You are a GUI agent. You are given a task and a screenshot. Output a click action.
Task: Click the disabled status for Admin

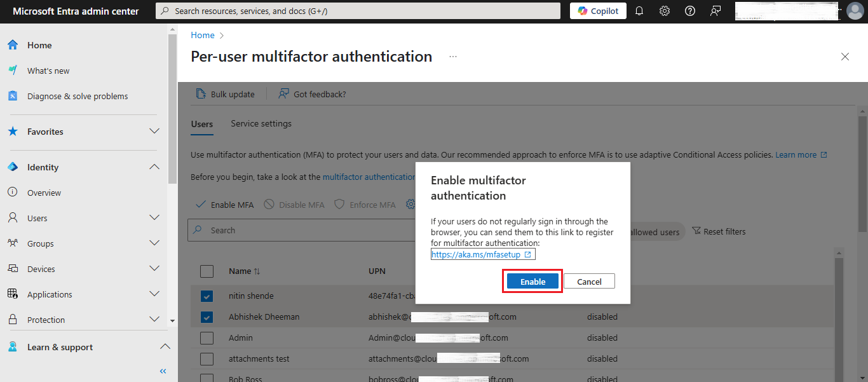click(x=602, y=338)
